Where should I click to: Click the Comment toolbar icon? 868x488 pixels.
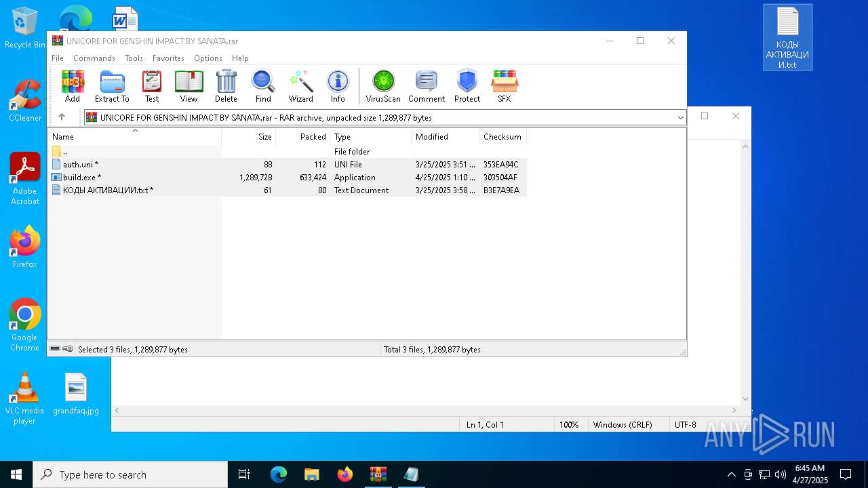click(x=427, y=86)
